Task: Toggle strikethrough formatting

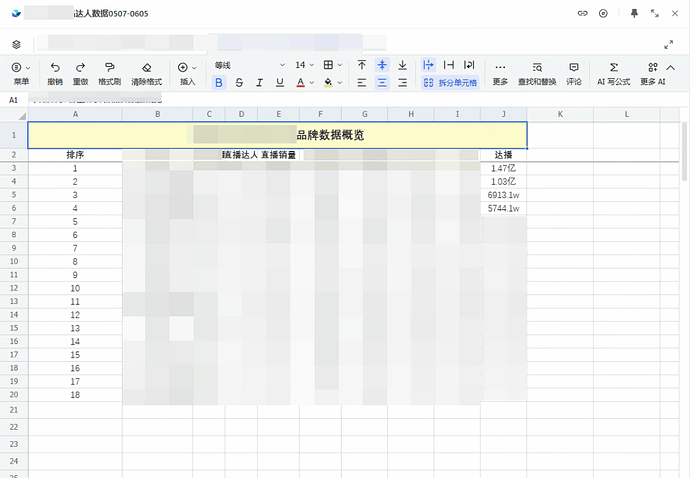Action: pyautogui.click(x=239, y=82)
